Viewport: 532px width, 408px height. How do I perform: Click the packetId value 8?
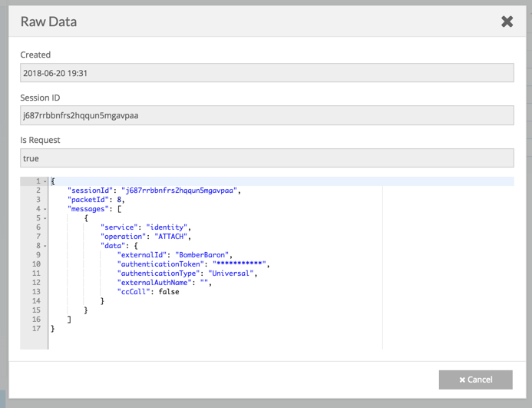[121, 200]
